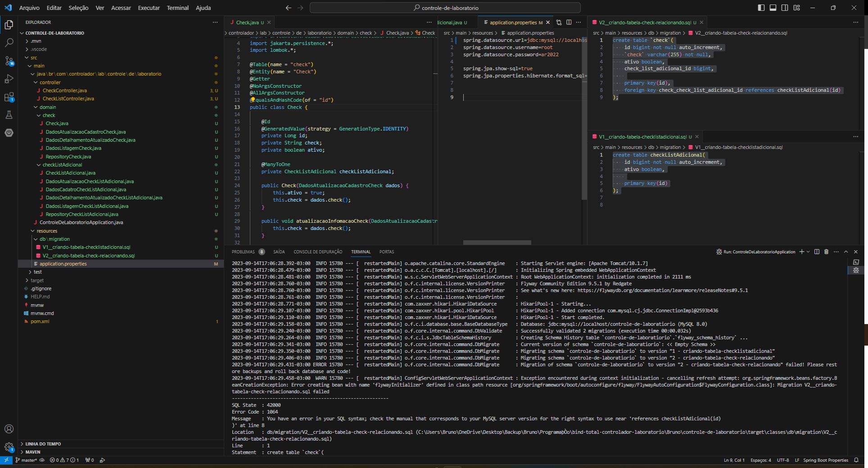868x468 pixels.
Task: Open the errors and warnings count in status bar
Action: tap(64, 460)
